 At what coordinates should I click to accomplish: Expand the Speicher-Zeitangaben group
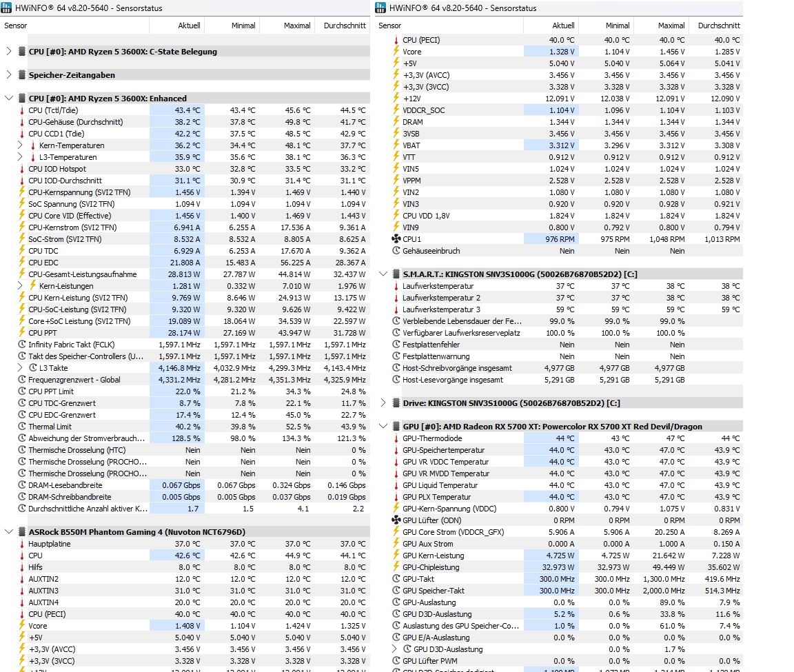click(8, 75)
